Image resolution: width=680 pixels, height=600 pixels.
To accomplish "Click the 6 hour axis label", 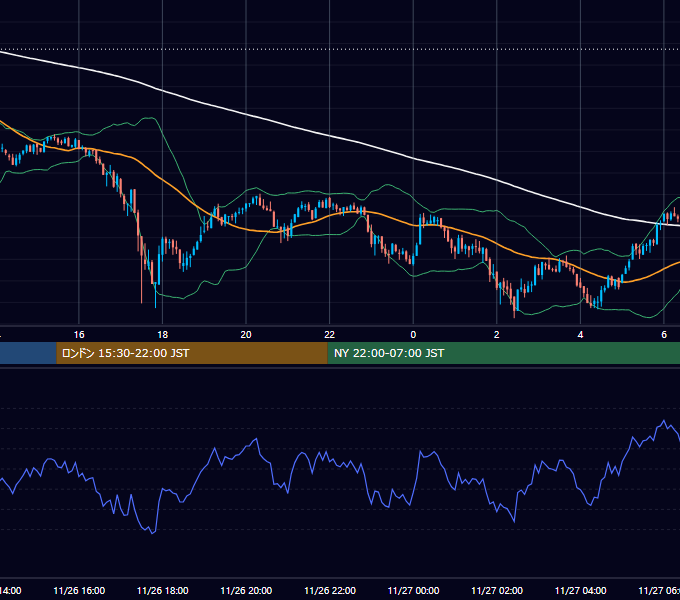I will 664,335.
